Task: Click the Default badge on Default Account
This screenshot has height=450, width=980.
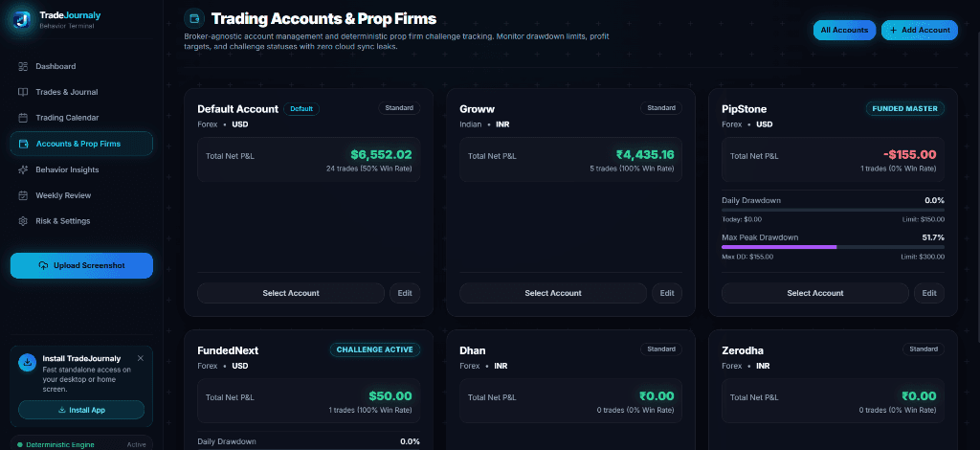Action: coord(301,109)
